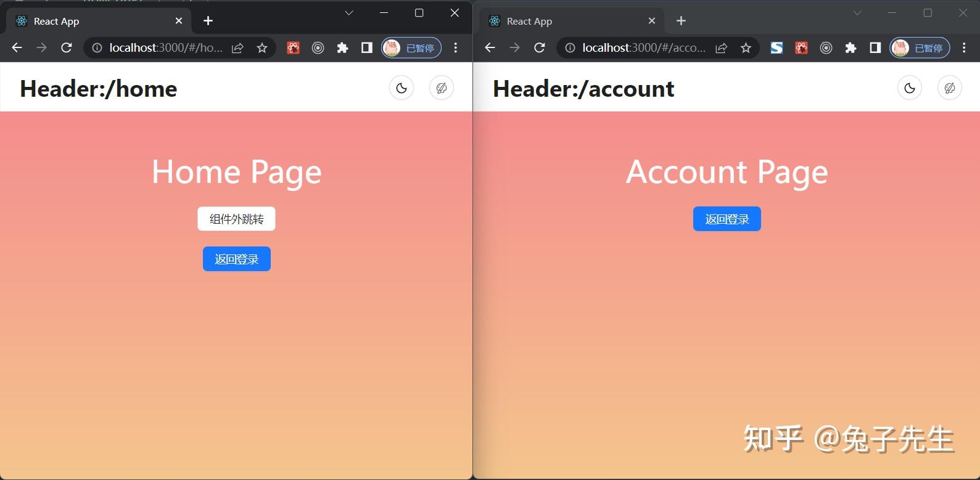980x480 pixels.
Task: Toggle side panel in account window
Action: 875,48
